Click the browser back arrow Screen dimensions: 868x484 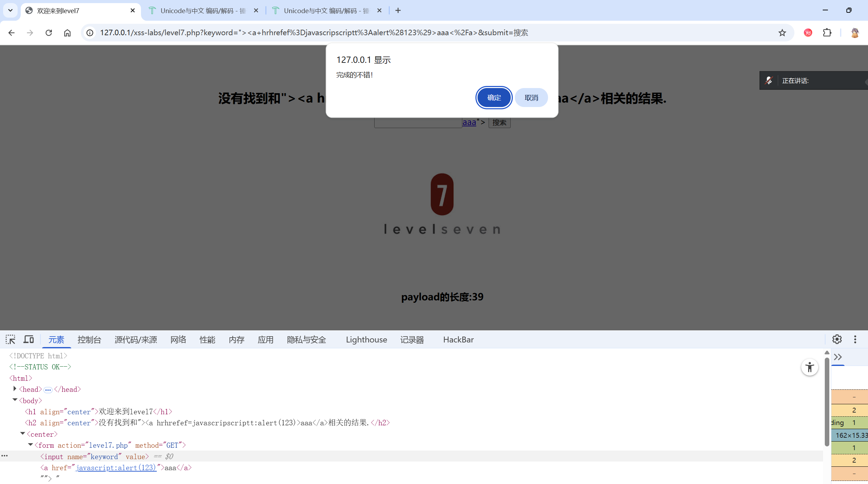pyautogui.click(x=11, y=33)
